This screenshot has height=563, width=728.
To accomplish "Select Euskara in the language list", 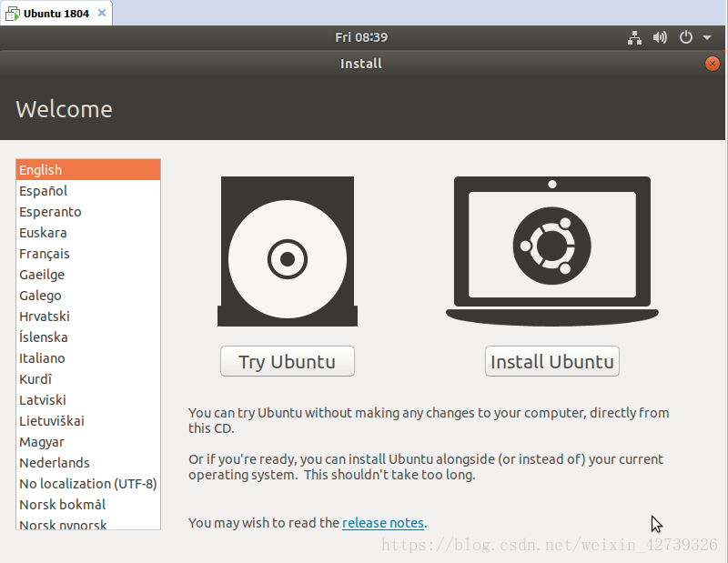I will [x=88, y=233].
